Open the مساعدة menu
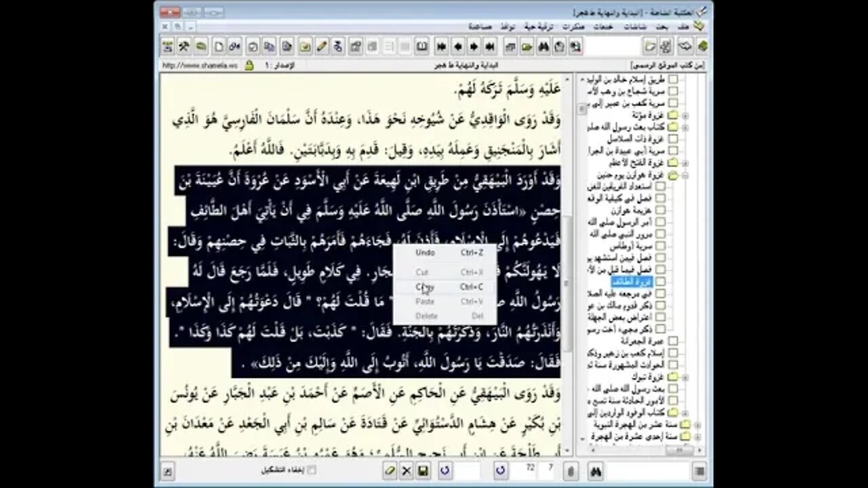 point(479,26)
